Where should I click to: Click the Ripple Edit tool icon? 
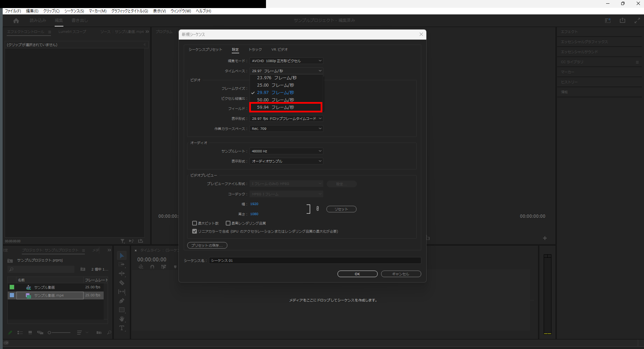coord(122,274)
